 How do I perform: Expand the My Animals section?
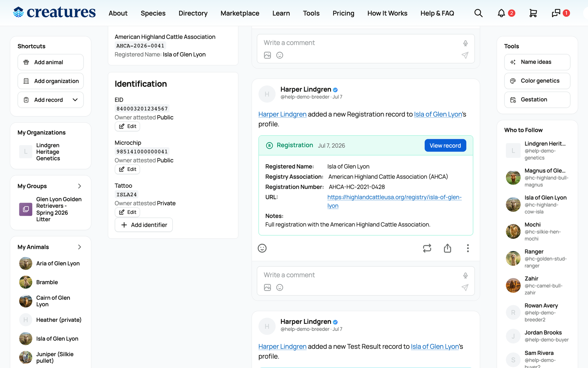pos(80,247)
